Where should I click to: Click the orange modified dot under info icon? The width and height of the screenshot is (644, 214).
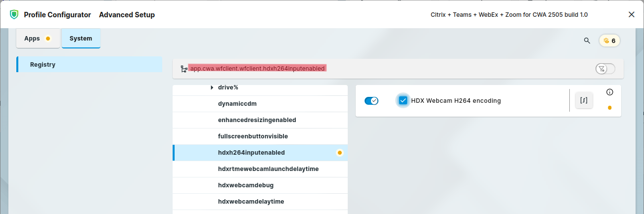[x=609, y=108]
